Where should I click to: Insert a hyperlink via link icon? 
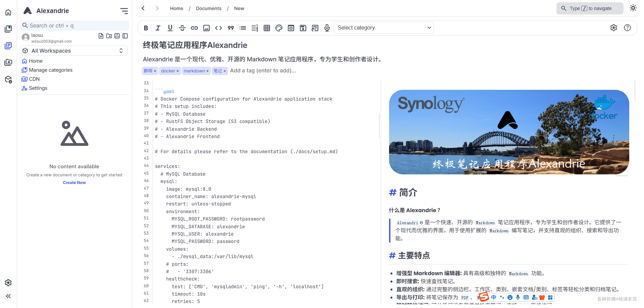pos(194,28)
